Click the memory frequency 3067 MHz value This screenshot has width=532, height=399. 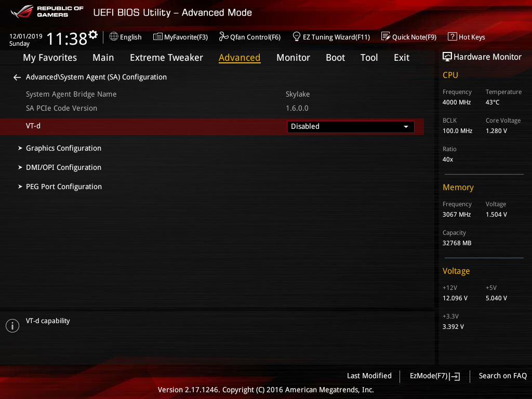coord(456,215)
